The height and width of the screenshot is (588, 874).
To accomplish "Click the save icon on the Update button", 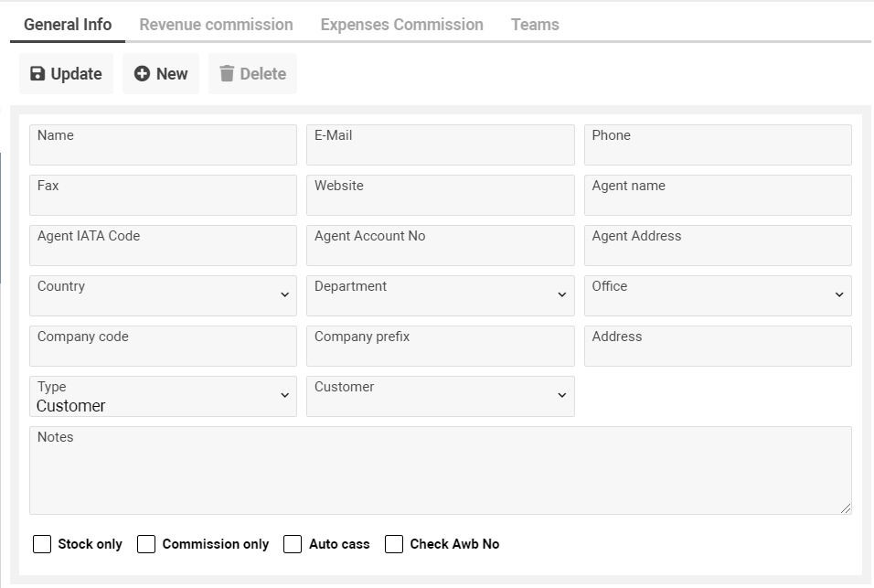I will 37,73.
